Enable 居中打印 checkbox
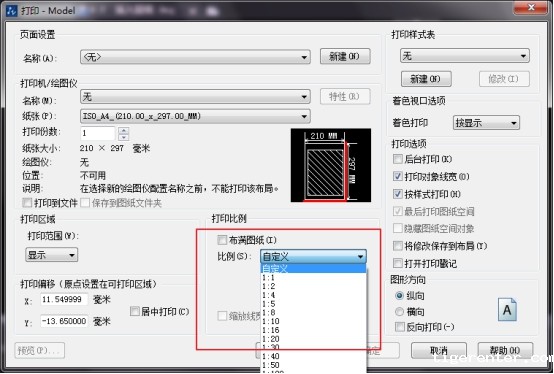Viewport: 554px width, 374px height. [x=135, y=311]
